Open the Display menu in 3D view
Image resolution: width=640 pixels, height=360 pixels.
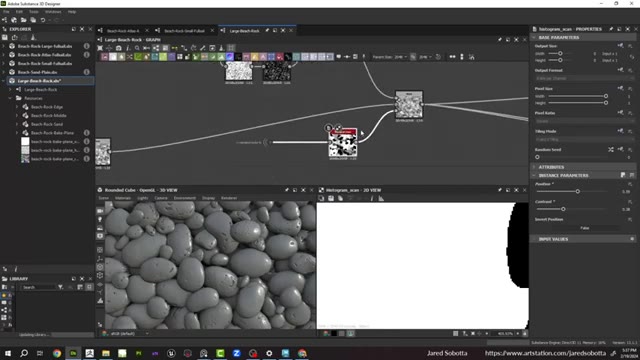tap(208, 198)
